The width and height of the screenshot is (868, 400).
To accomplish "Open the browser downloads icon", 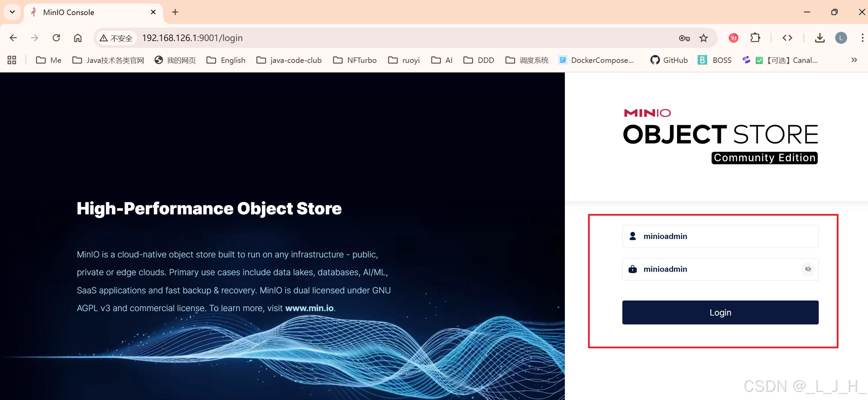I will coord(819,38).
